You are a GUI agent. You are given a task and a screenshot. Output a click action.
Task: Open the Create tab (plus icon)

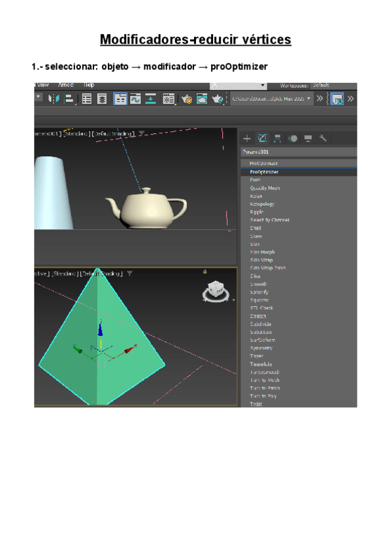[x=247, y=138]
